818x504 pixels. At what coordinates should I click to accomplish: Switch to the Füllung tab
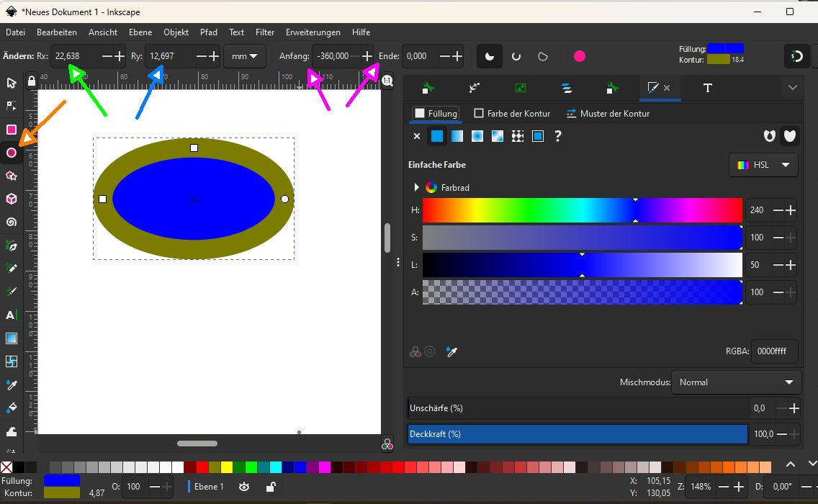pyautogui.click(x=436, y=113)
